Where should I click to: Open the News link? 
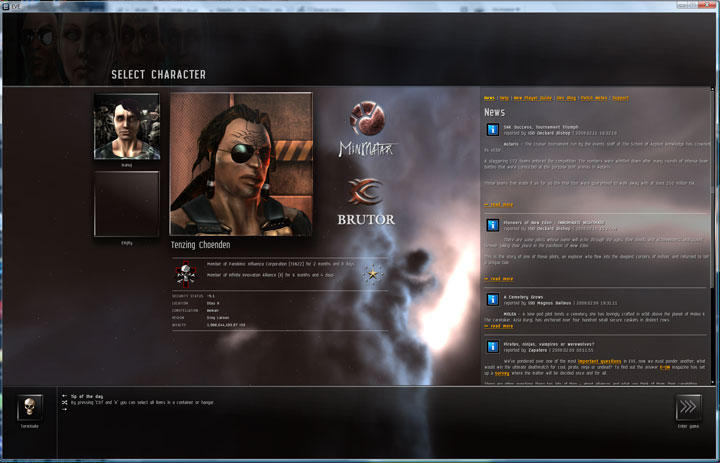pos(489,98)
